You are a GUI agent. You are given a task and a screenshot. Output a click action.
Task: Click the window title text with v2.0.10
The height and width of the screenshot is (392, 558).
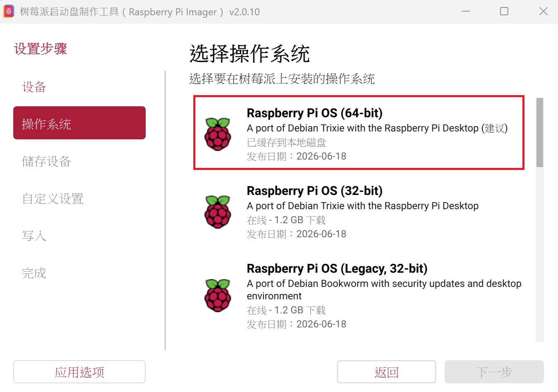point(140,12)
